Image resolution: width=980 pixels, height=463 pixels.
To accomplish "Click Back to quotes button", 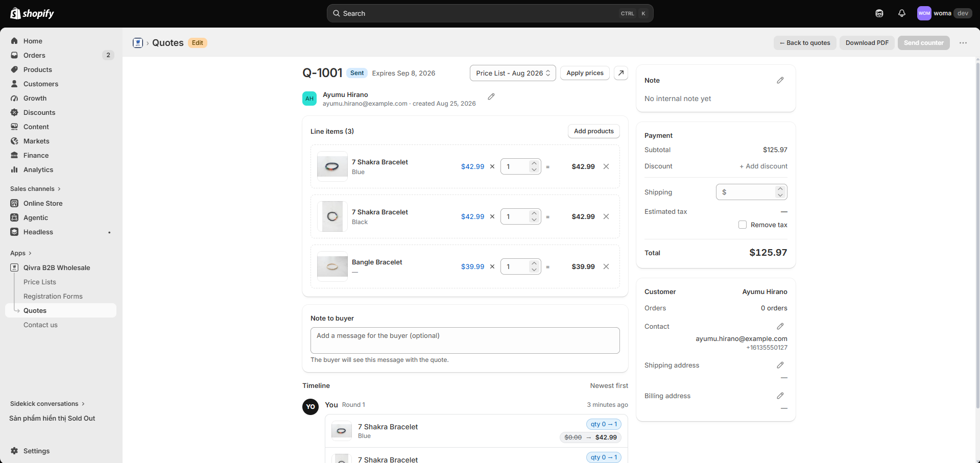I will (x=805, y=43).
